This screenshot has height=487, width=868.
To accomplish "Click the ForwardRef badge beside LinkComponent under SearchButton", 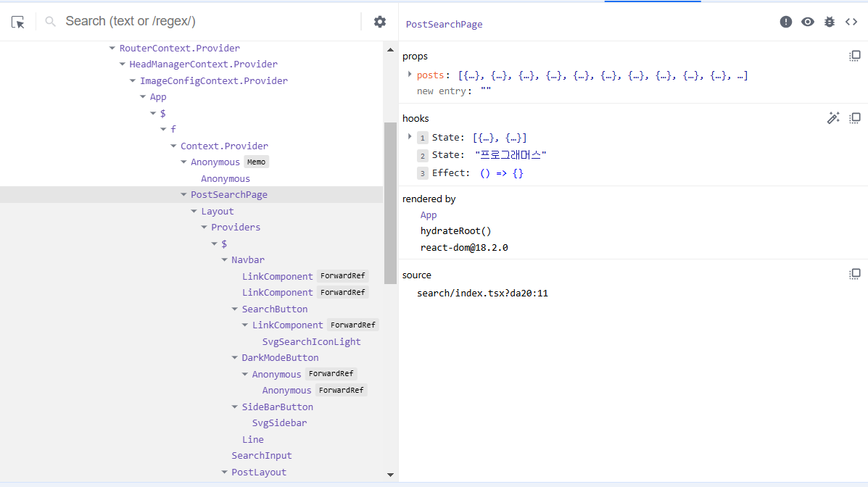I will tap(352, 325).
